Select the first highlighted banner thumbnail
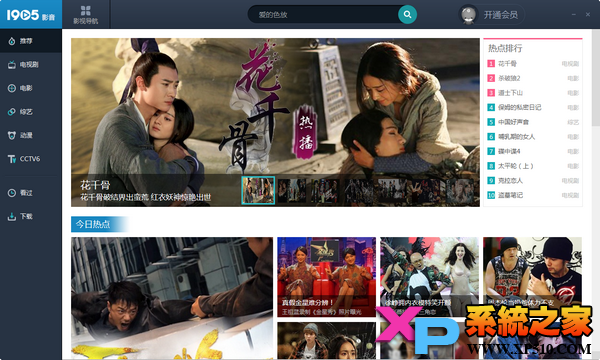The width and height of the screenshot is (600, 360). pyautogui.click(x=258, y=190)
